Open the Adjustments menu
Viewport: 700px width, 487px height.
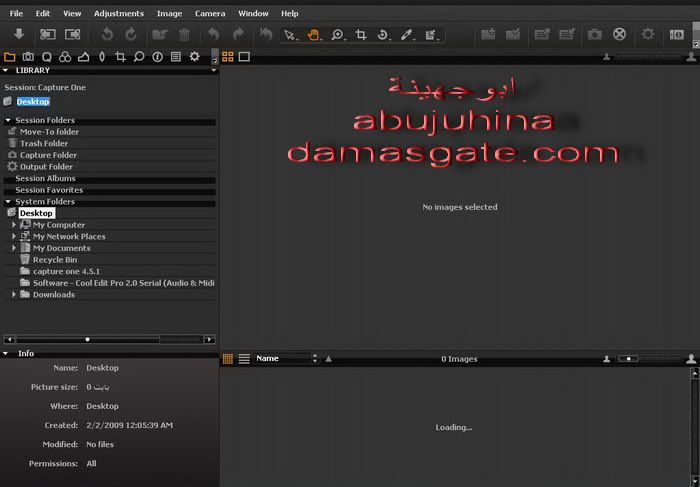click(119, 13)
